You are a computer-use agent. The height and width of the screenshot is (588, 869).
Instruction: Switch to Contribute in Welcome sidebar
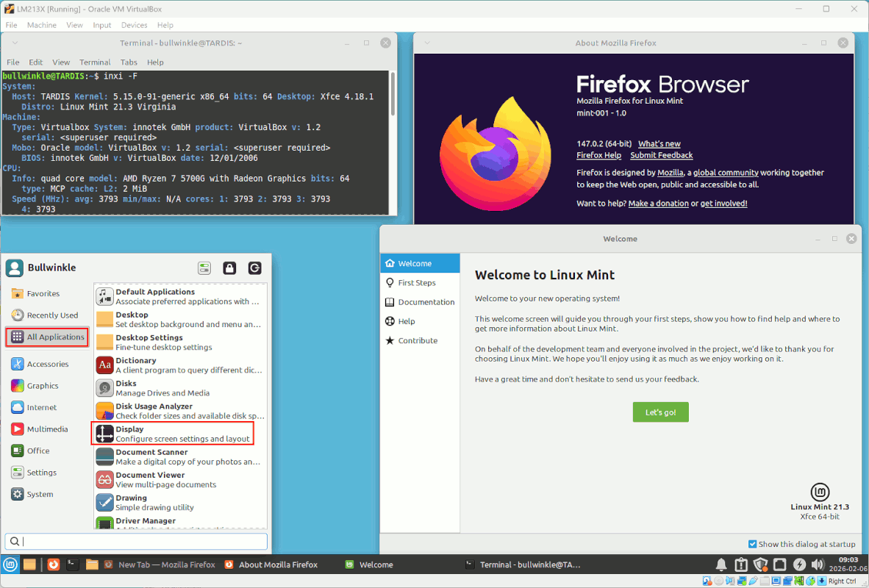point(420,341)
